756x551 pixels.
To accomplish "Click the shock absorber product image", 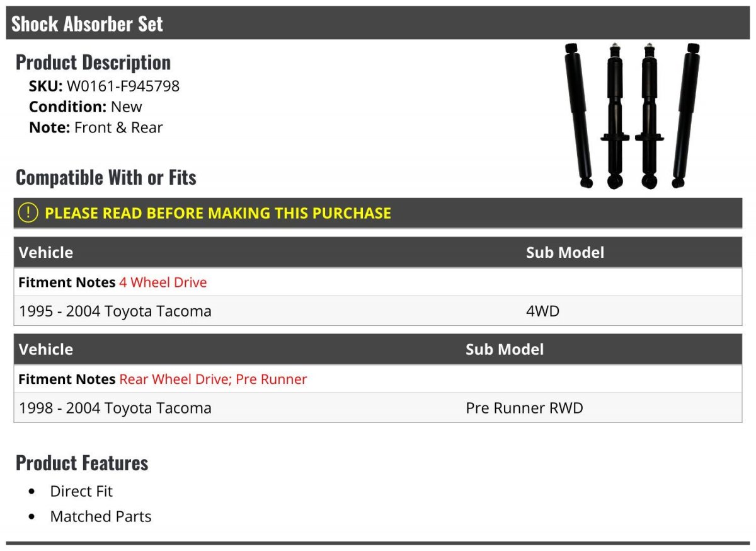I will [x=632, y=117].
